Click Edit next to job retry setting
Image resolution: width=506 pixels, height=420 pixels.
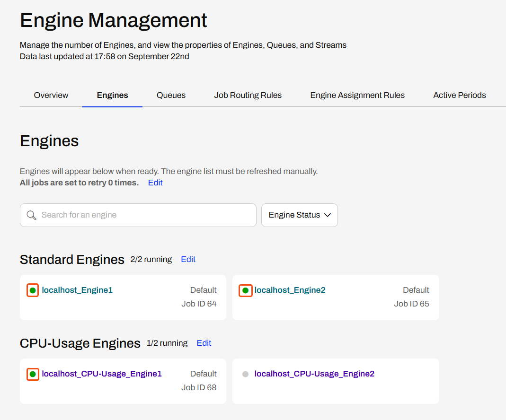coord(155,183)
